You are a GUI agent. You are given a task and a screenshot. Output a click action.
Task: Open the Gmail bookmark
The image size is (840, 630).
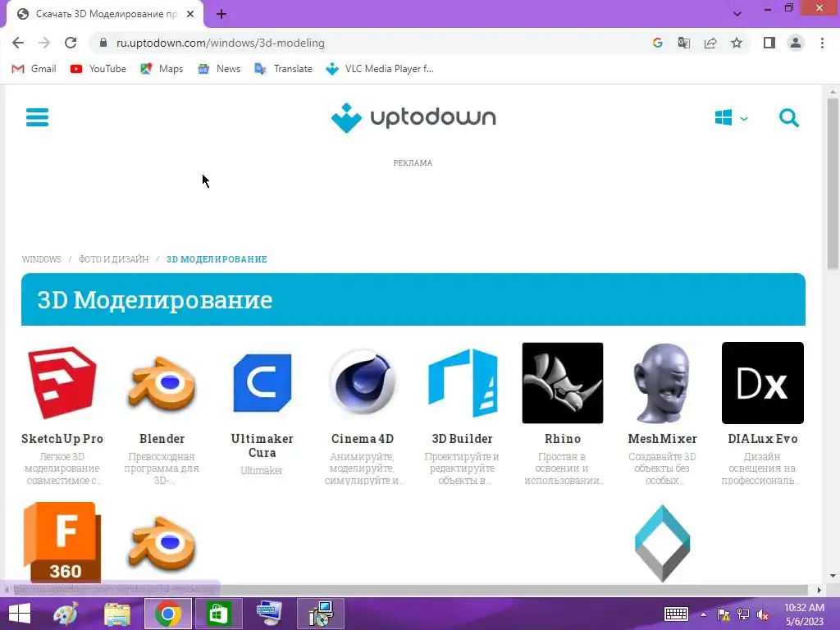34,69
